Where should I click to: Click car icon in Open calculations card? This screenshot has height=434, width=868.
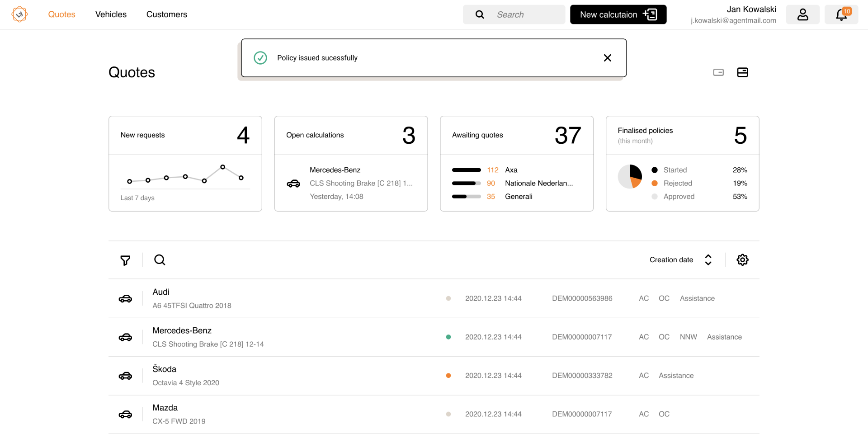click(293, 184)
